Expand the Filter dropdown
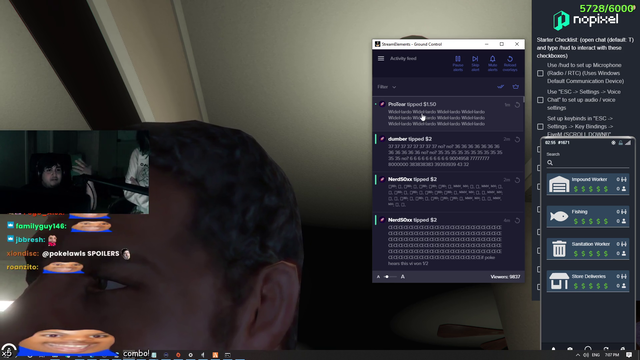Image resolution: width=640 pixels, height=360 pixels. 387,87
